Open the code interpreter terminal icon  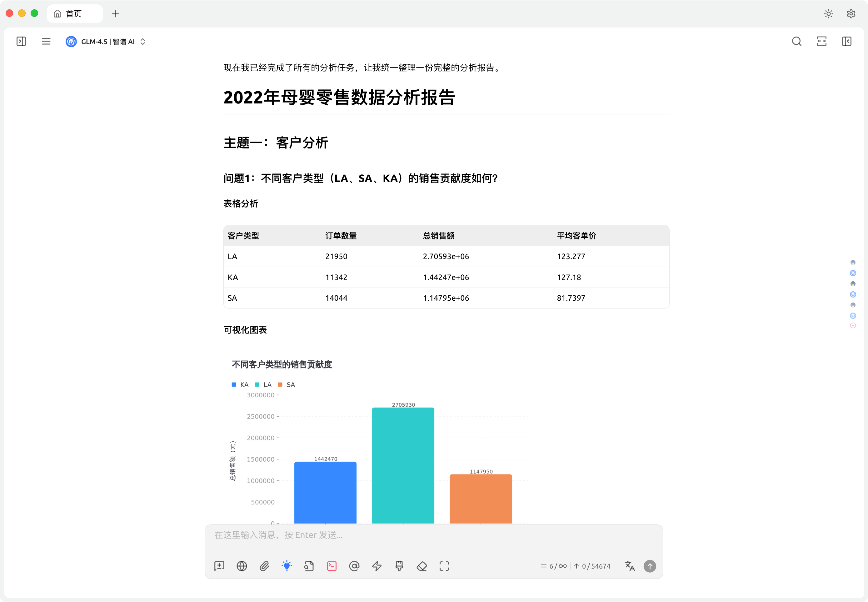coord(331,566)
